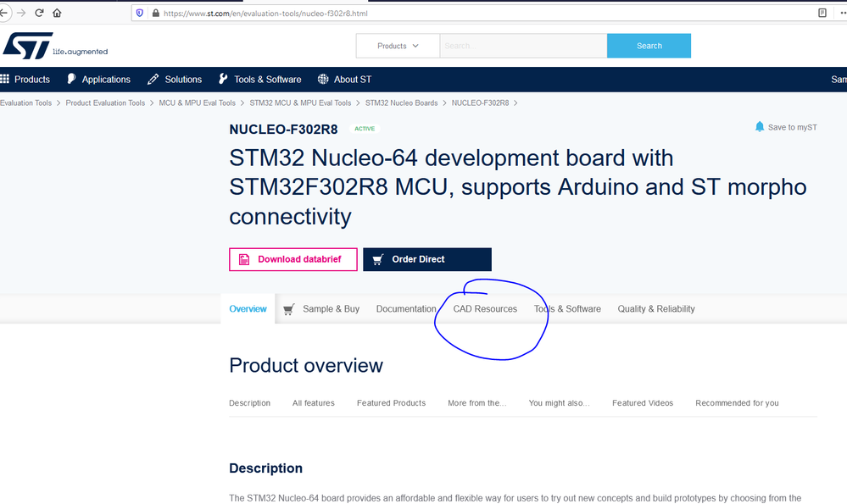The image size is (847, 504).
Task: Click the padlock site security icon
Action: tap(155, 13)
